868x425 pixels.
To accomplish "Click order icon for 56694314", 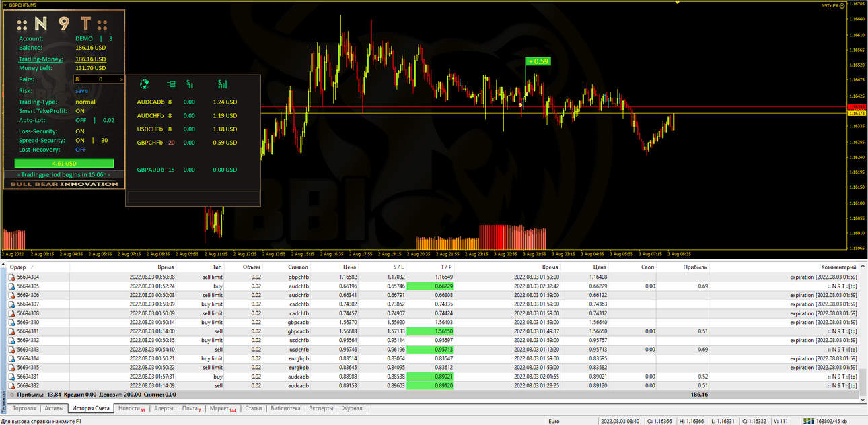I will [x=11, y=359].
